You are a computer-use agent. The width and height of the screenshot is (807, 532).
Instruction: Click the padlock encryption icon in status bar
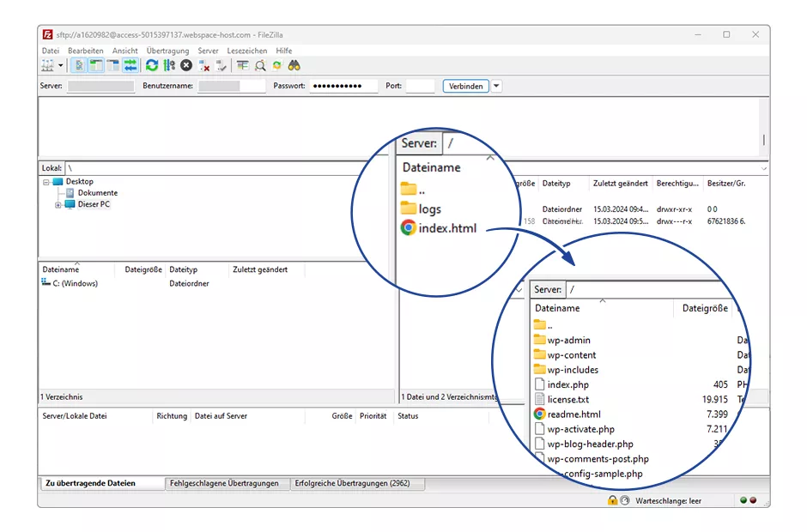(612, 500)
